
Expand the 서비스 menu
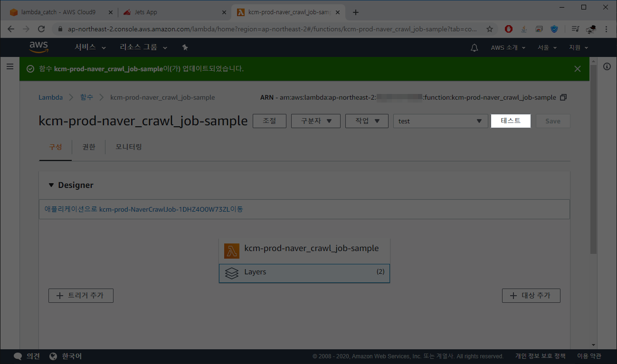tap(90, 47)
